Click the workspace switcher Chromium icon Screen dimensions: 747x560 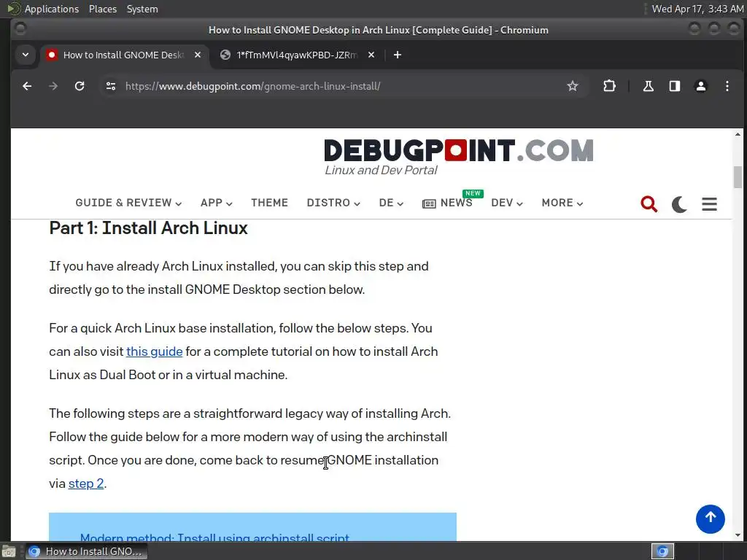click(662, 551)
